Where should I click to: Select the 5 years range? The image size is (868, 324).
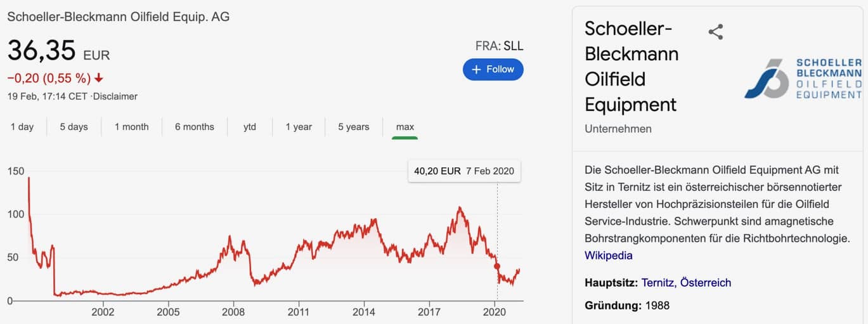click(x=354, y=127)
